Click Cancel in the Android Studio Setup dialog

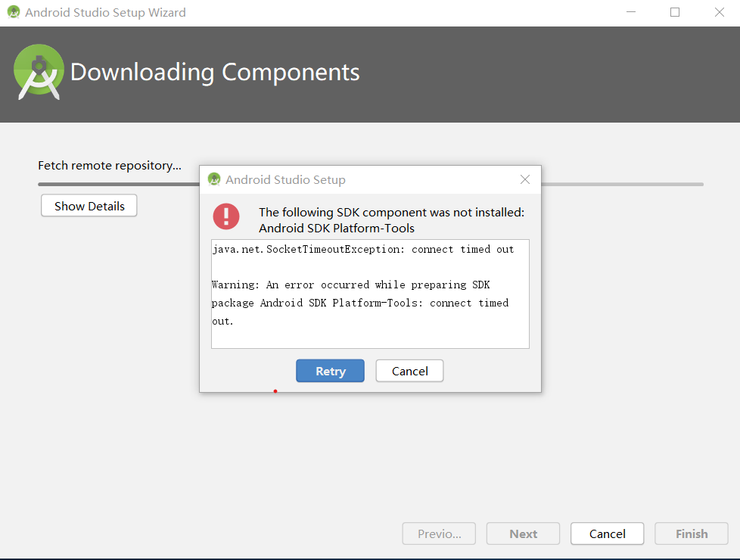pyautogui.click(x=409, y=371)
